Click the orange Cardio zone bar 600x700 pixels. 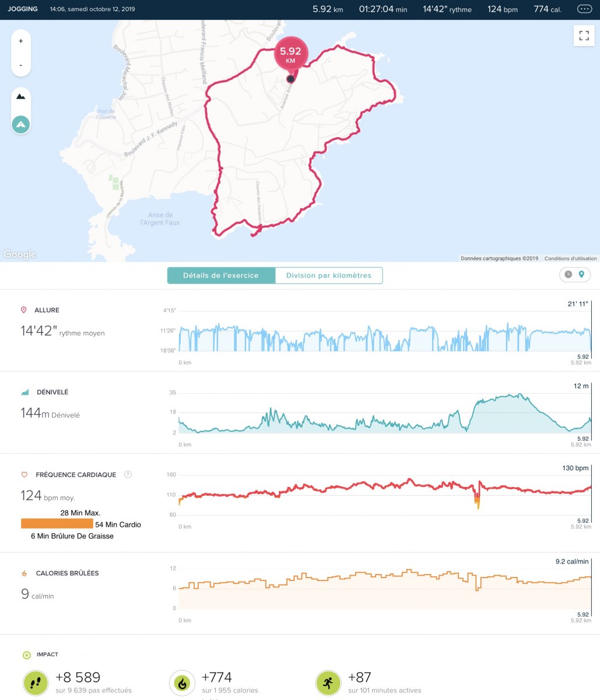pyautogui.click(x=57, y=524)
